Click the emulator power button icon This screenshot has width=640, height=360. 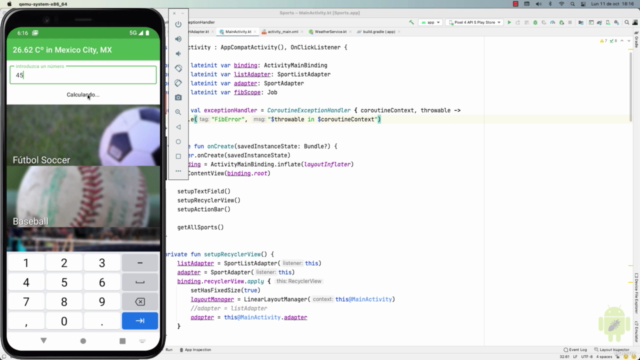click(x=178, y=24)
